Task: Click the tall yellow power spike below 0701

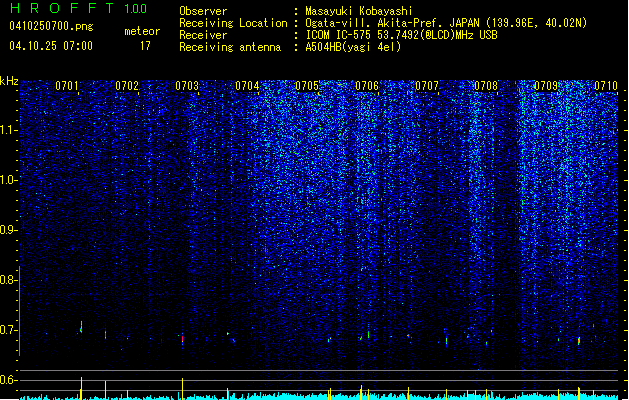Action: pos(81,388)
